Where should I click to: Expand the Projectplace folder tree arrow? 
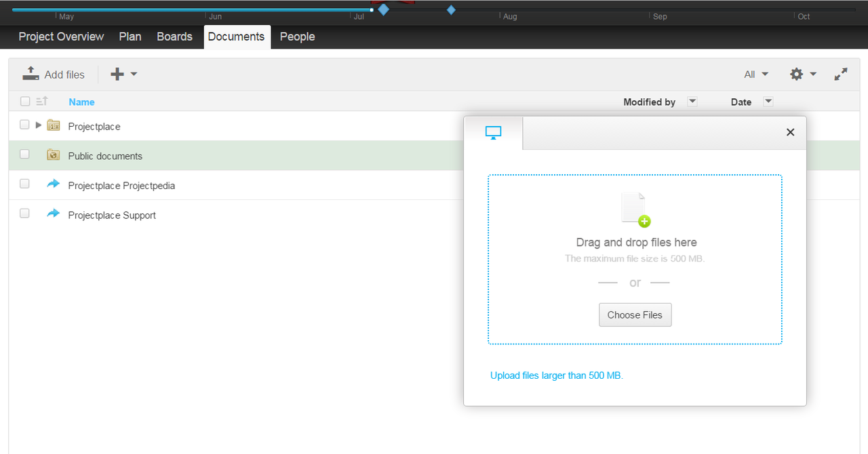tap(39, 125)
